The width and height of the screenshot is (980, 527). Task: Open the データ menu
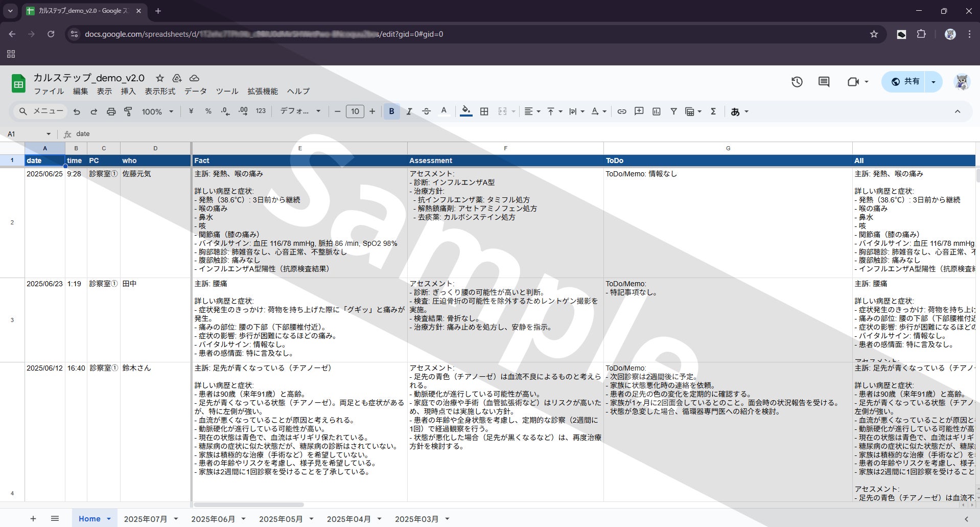click(x=196, y=91)
